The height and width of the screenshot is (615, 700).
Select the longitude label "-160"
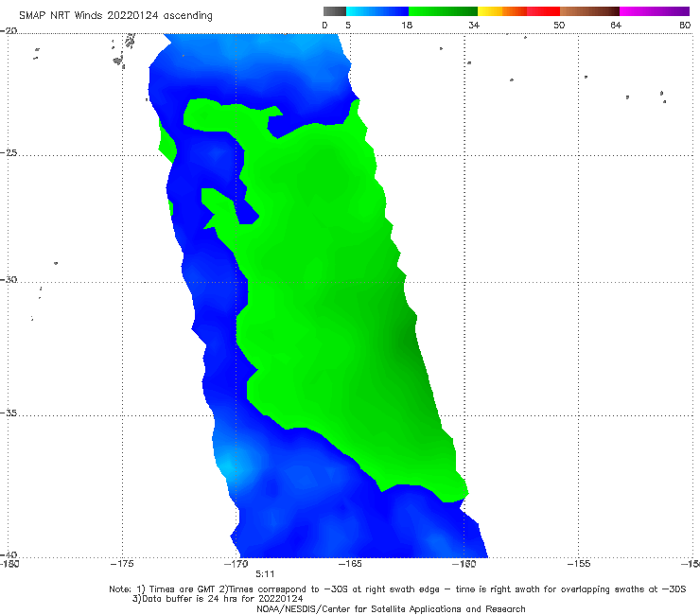pos(464,564)
